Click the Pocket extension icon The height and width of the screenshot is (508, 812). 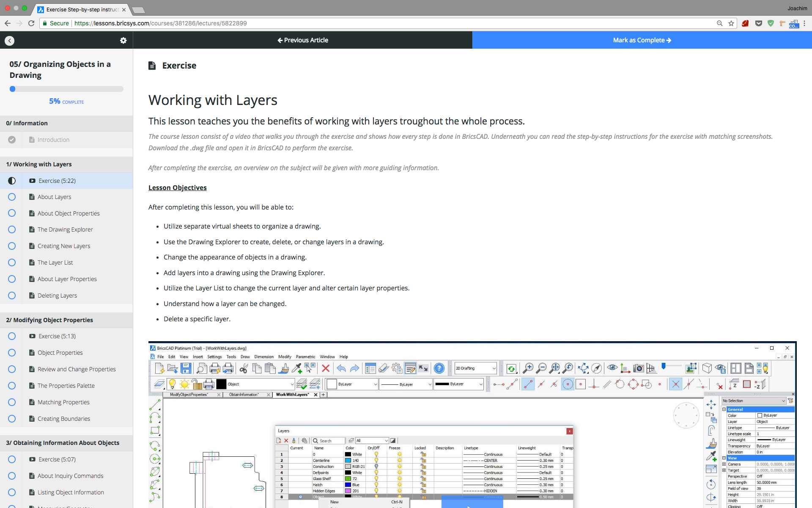(x=759, y=23)
